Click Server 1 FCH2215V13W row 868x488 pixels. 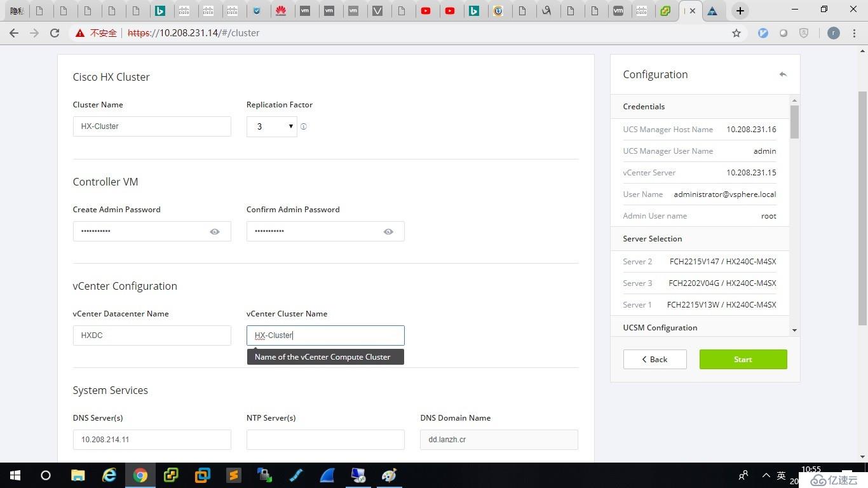pos(700,305)
